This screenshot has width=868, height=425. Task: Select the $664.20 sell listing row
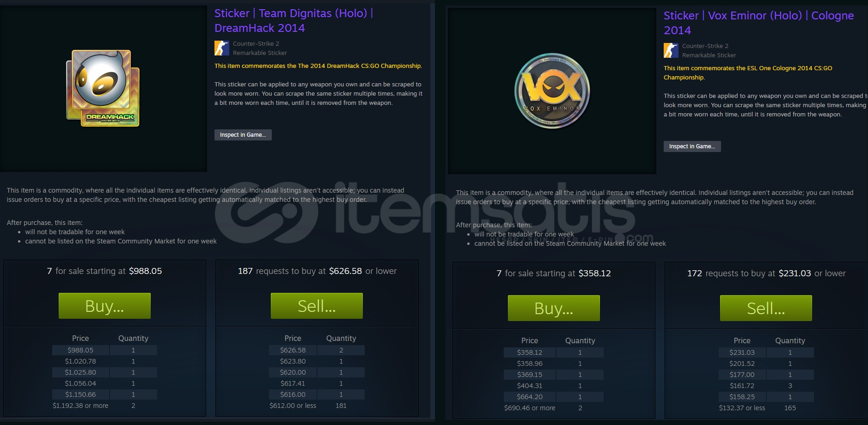click(554, 397)
